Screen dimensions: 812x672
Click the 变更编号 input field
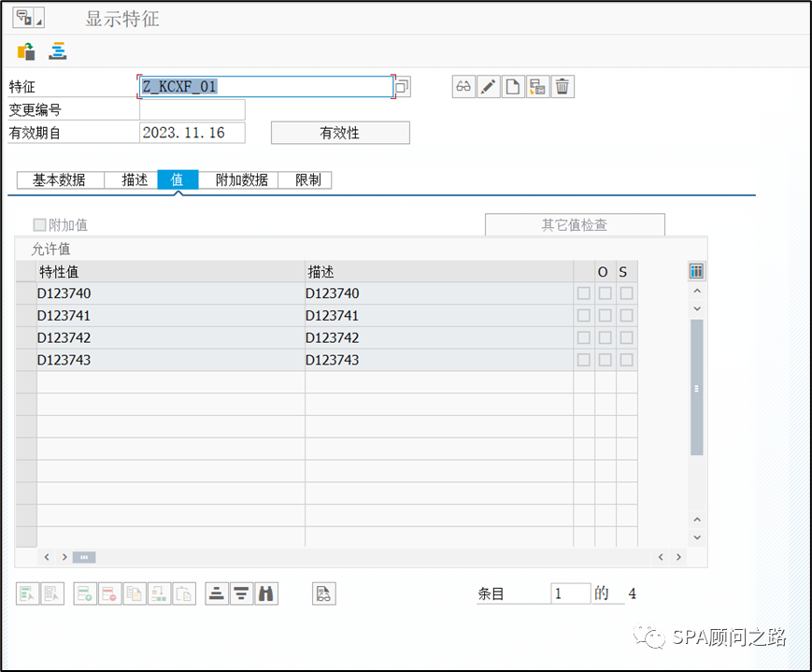click(x=192, y=110)
